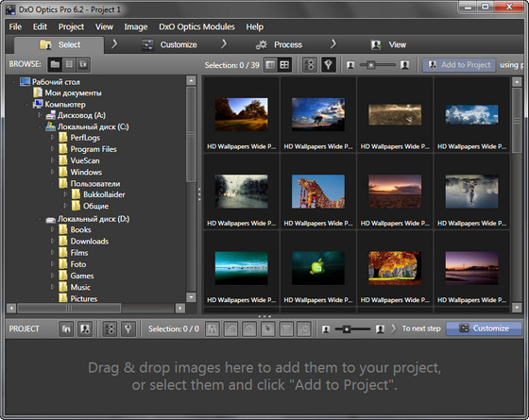
Task: Expand the Downloads folder in drive D
Action: [x=52, y=241]
